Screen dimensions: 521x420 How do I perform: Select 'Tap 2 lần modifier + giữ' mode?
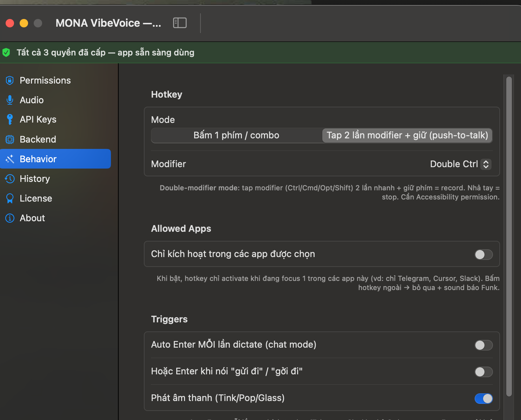(407, 136)
